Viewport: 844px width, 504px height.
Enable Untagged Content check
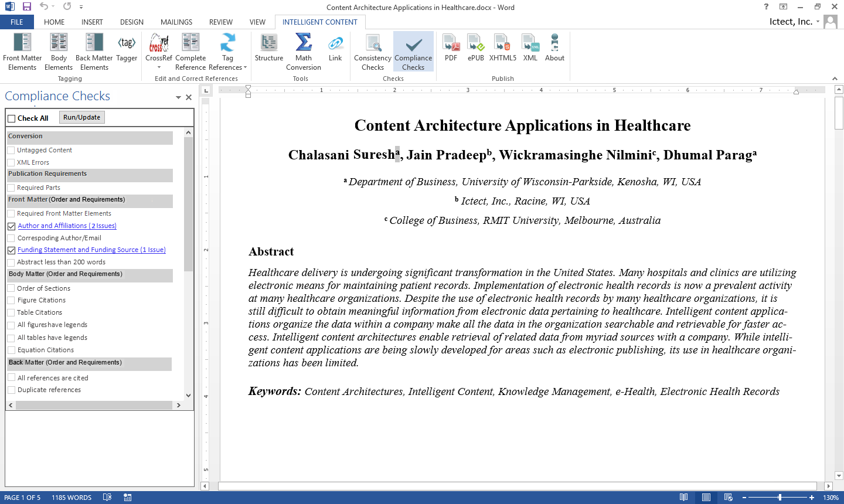click(11, 150)
